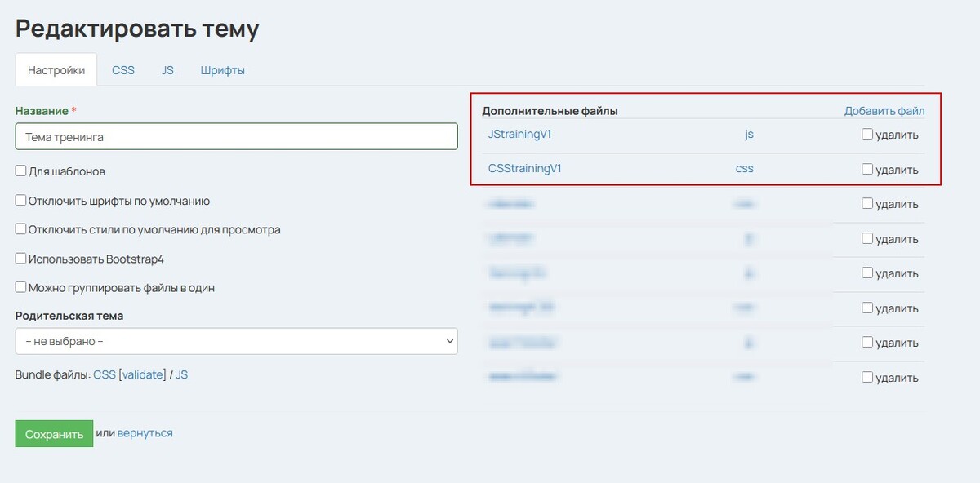
Task: Toggle Можно группировать файлы в один
Action: click(x=21, y=288)
